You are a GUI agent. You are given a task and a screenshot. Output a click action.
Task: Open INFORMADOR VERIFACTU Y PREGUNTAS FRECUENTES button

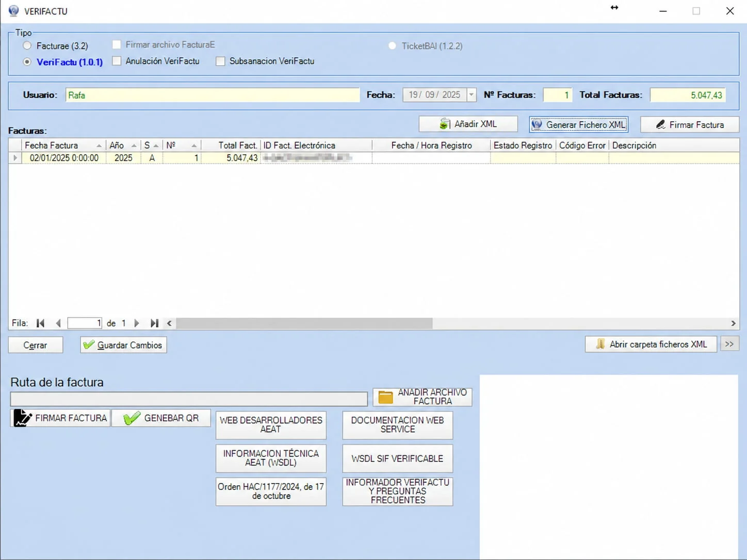tap(398, 491)
